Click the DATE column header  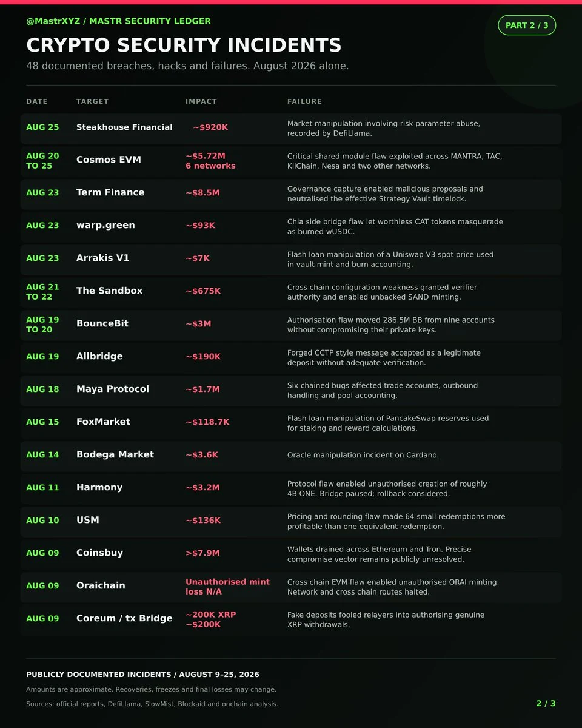tap(37, 101)
